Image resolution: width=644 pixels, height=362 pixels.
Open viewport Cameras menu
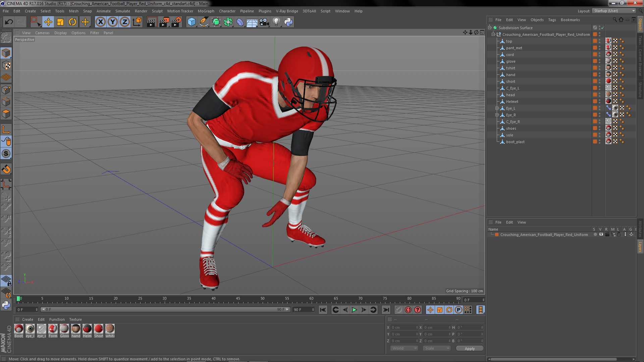(42, 33)
